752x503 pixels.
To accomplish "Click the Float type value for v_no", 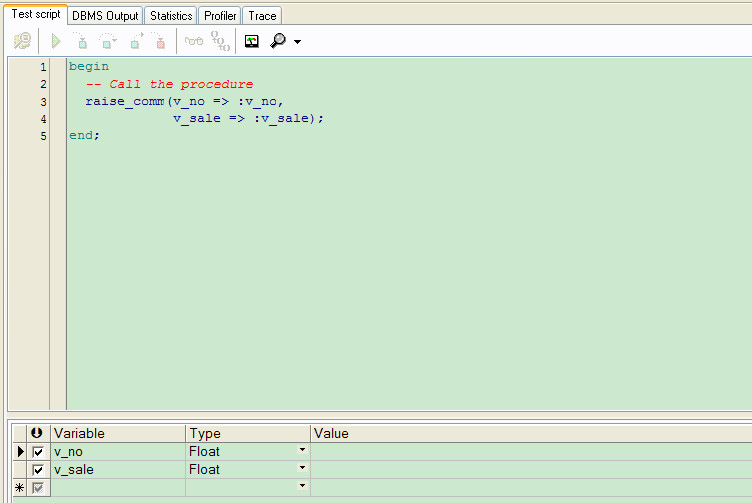I will [204, 452].
